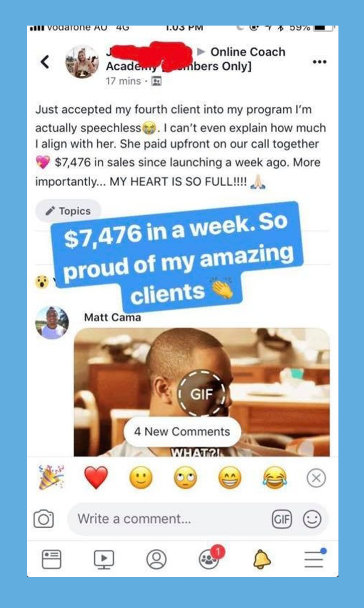Viewport: 364px width, 608px height.
Task: Select the slightly smiling face emoji
Action: (141, 478)
